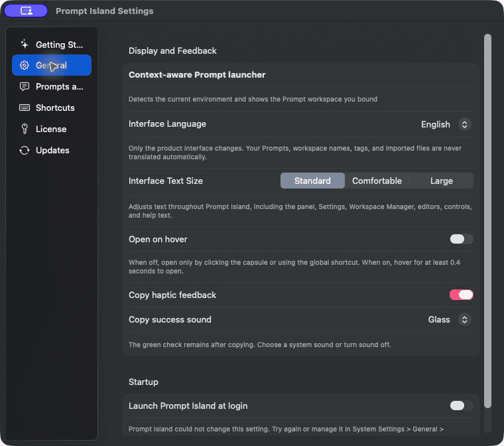The height and width of the screenshot is (446, 504).
Task: Click the gear icon for General
Action: click(x=25, y=65)
